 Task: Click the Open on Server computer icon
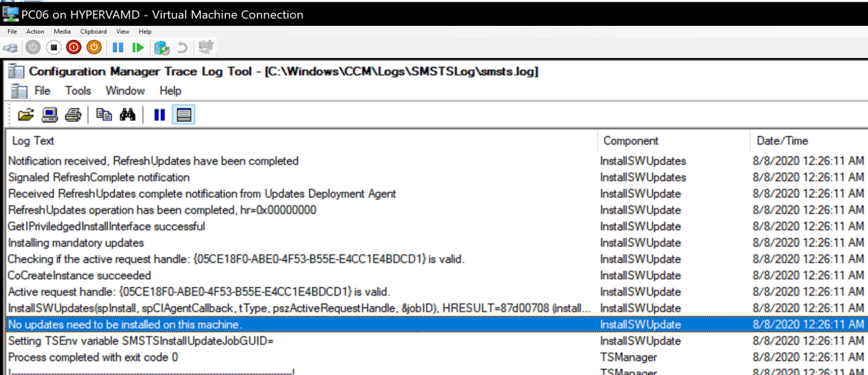50,115
